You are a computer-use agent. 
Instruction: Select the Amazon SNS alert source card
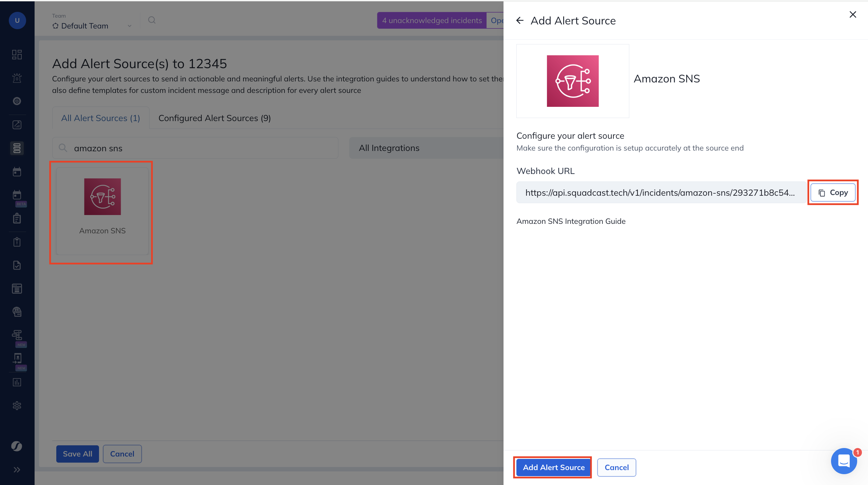(102, 210)
